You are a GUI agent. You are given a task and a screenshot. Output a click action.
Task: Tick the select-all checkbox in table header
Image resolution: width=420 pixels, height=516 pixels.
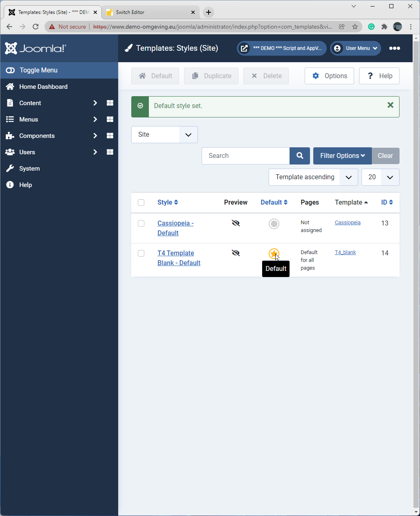(141, 203)
